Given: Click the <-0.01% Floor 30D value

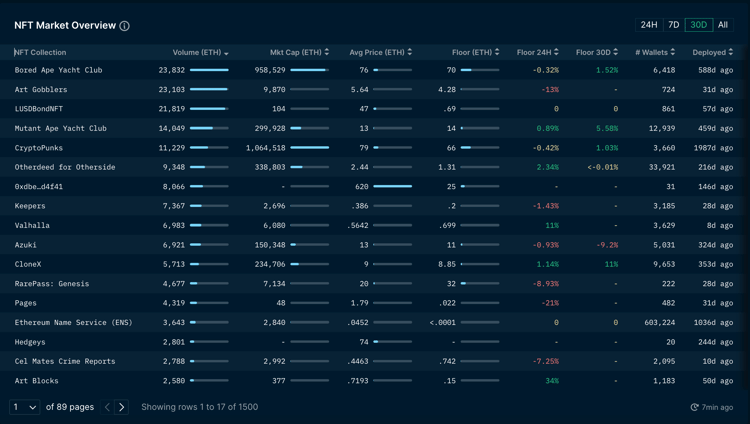Looking at the screenshot, I should point(603,167).
